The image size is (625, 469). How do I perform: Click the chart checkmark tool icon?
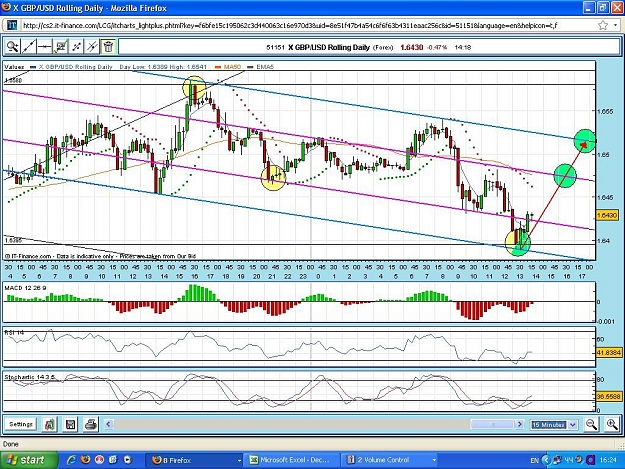tap(60, 47)
